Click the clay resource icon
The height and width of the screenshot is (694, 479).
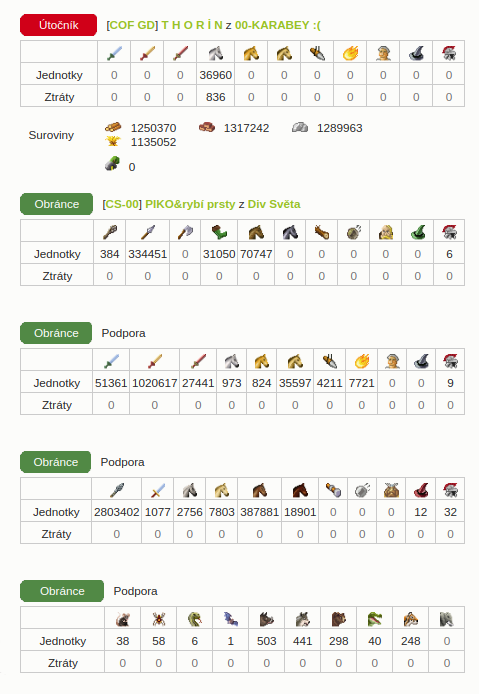[x=206, y=127]
